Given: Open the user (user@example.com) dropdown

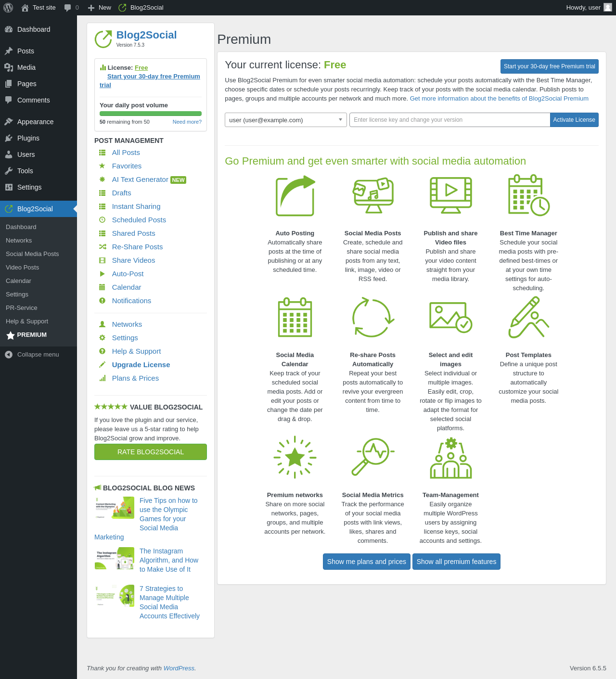Looking at the screenshot, I should [x=286, y=120].
